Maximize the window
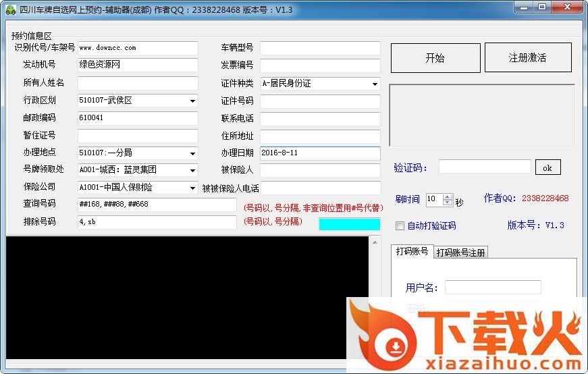The height and width of the screenshot is (374, 588). [x=542, y=7]
